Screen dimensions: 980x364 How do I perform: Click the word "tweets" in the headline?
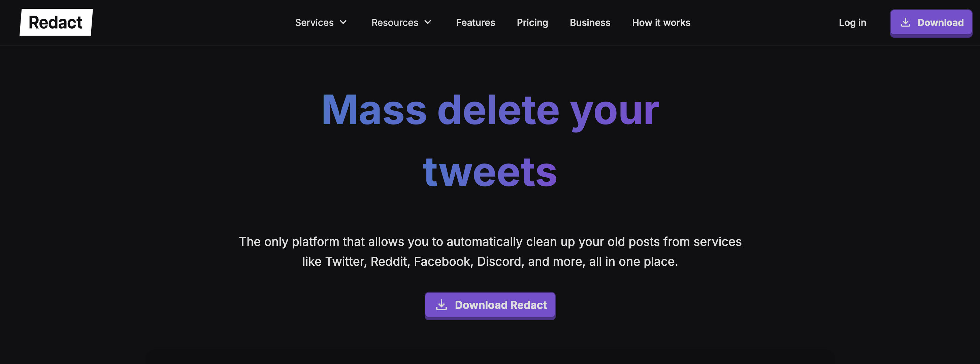tap(490, 172)
